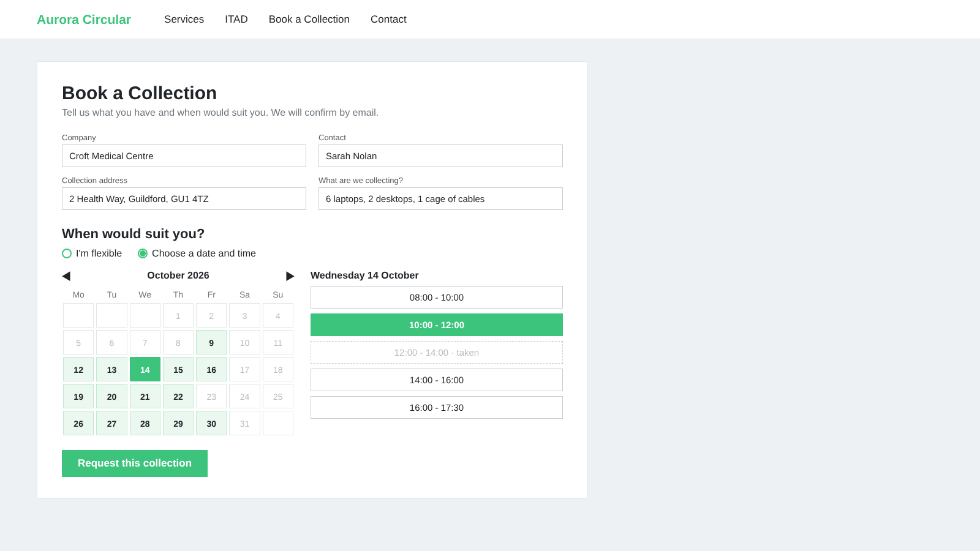This screenshot has height=551, width=980.
Task: Choose the 14:00 - 16:00 time slot
Action: [437, 380]
